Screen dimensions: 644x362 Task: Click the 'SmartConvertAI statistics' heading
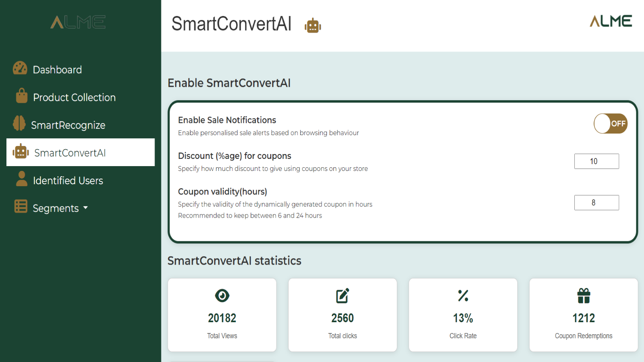pos(234,261)
